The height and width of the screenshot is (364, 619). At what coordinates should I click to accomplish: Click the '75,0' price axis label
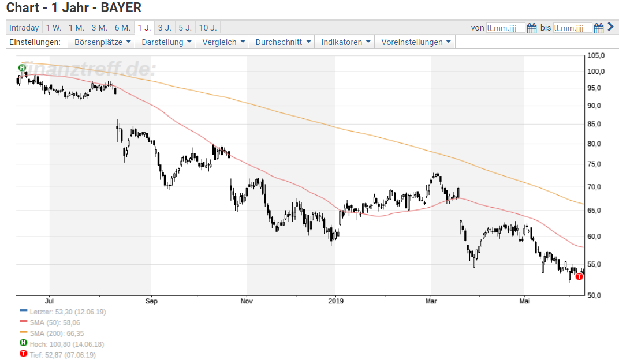(595, 164)
